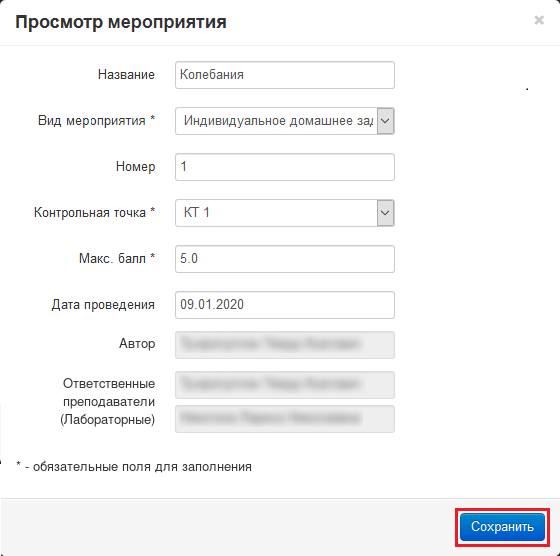The height and width of the screenshot is (556, 560).
Task: Expand the Вид мероприятия dropdown arrow
Action: 385,121
